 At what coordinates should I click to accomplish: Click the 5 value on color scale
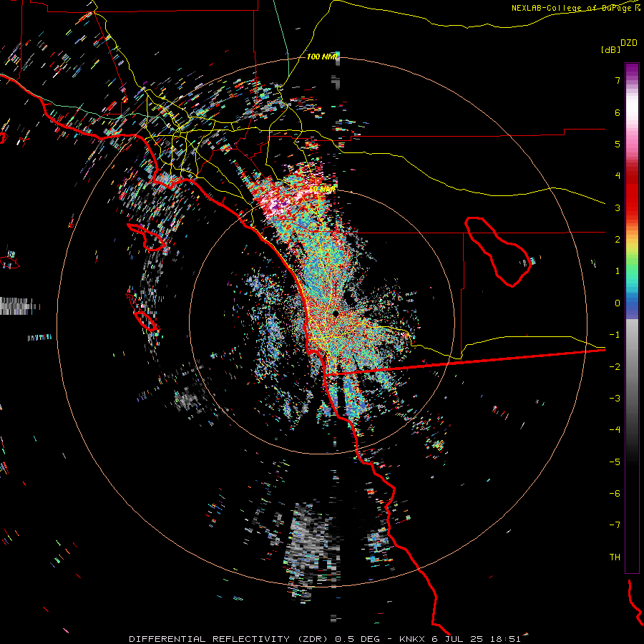(618, 144)
